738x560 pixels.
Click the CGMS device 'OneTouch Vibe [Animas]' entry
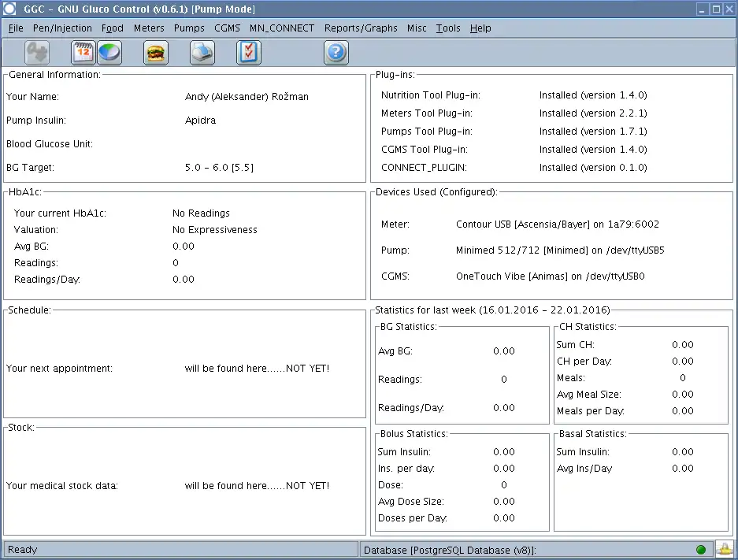(551, 276)
